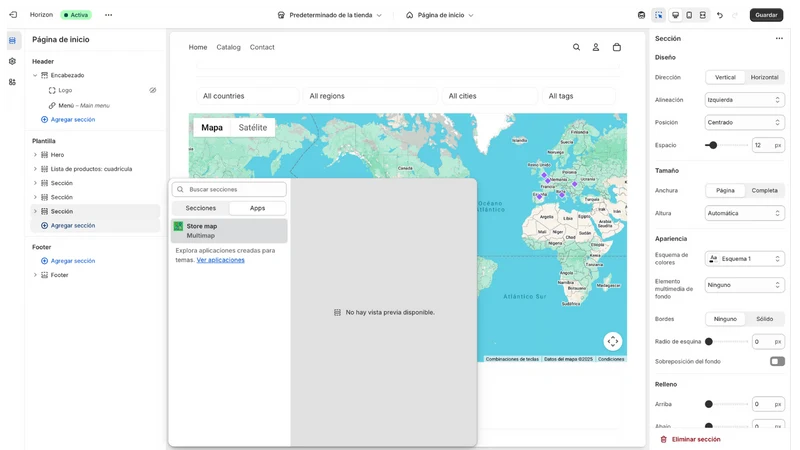Switch to fullscreen preview icon
The image size is (800, 450).
703,15
